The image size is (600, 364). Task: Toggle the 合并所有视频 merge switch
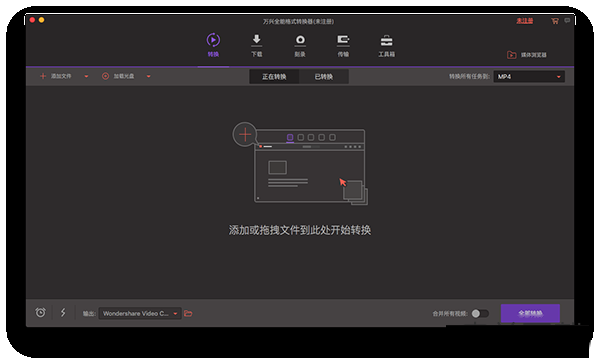(480, 313)
